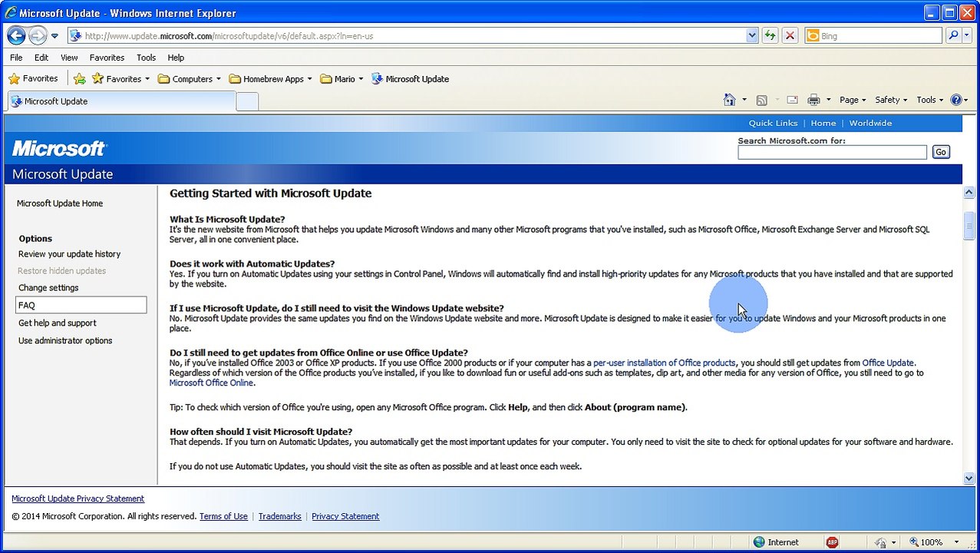Open the search provider dropdown arrow
This screenshot has height=553, width=980.
coord(967,35)
